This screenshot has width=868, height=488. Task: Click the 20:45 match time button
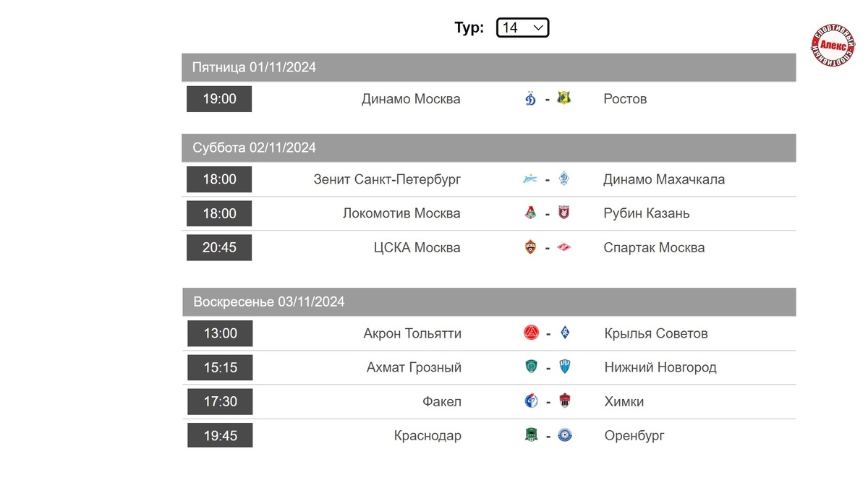pos(219,248)
